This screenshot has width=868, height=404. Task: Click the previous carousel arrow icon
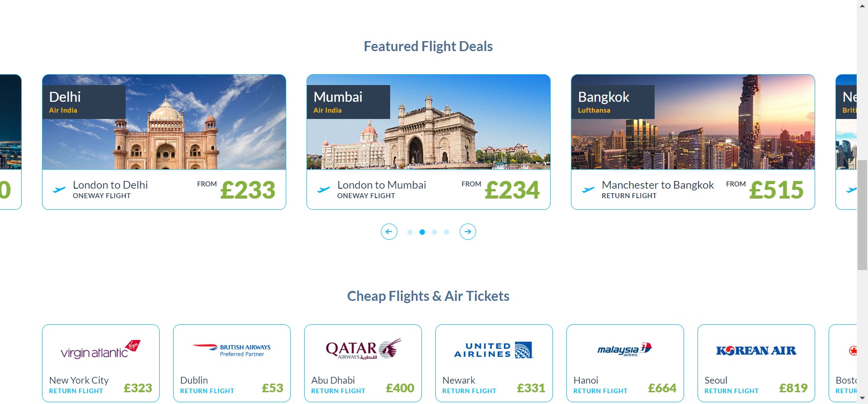click(389, 232)
